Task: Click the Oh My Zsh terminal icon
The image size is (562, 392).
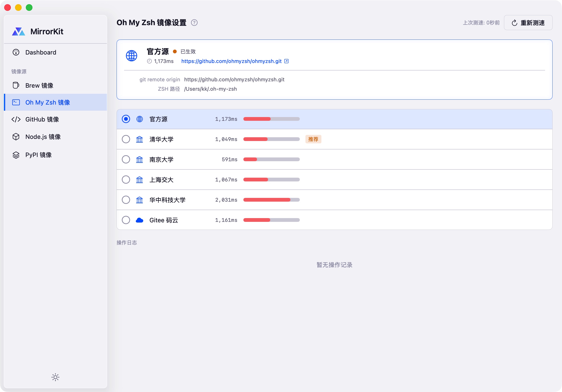Action: point(16,102)
